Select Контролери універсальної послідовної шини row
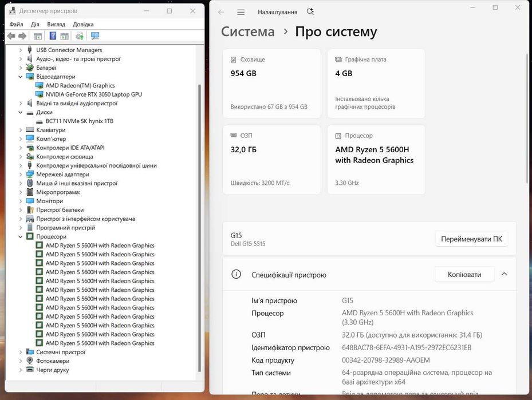The height and width of the screenshot is (400, 532). tap(96, 165)
